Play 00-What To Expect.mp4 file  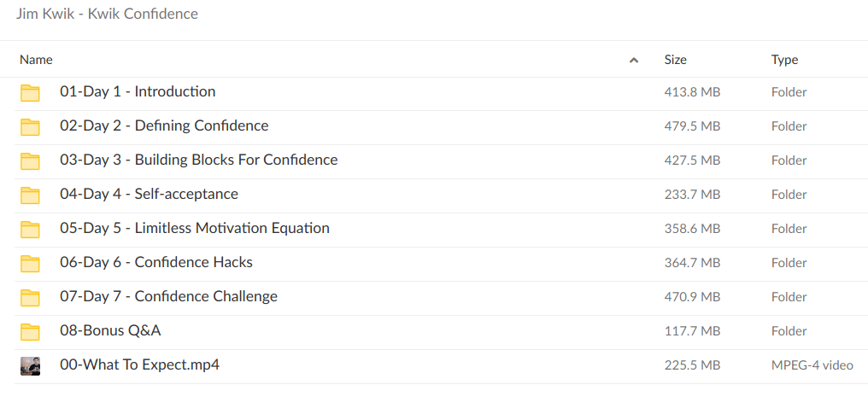(x=139, y=364)
